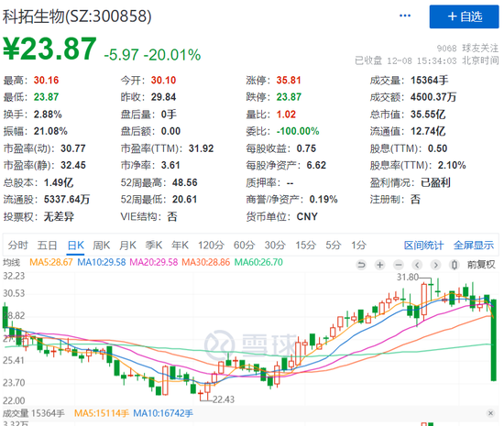Select the 日K chart tab
The image size is (504, 426).
75,246
